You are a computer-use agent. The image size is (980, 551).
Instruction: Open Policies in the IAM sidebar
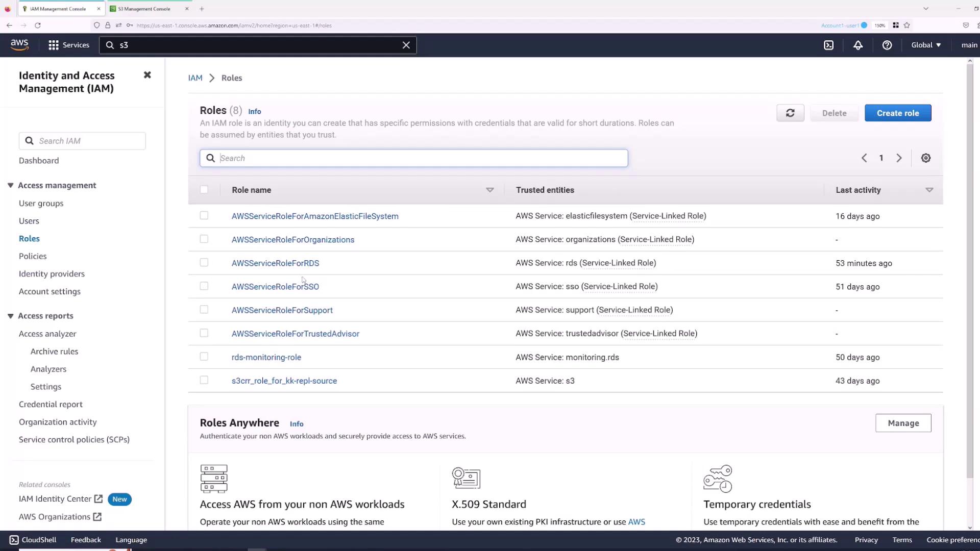pyautogui.click(x=33, y=256)
